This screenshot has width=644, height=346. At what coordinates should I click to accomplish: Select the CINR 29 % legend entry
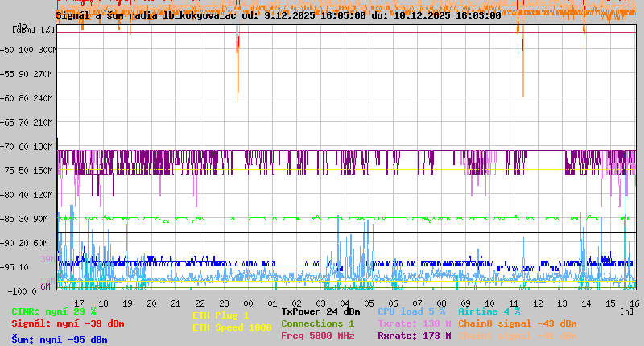tap(54, 311)
